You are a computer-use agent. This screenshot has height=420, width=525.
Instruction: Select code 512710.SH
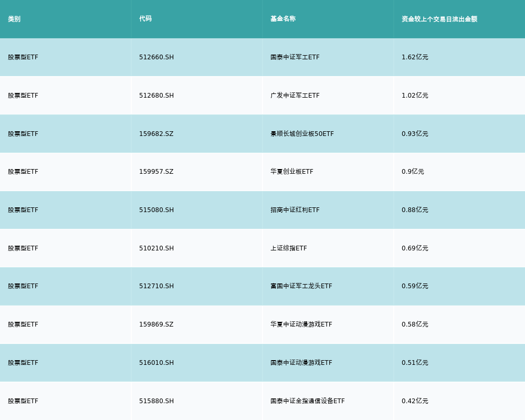[156, 286]
